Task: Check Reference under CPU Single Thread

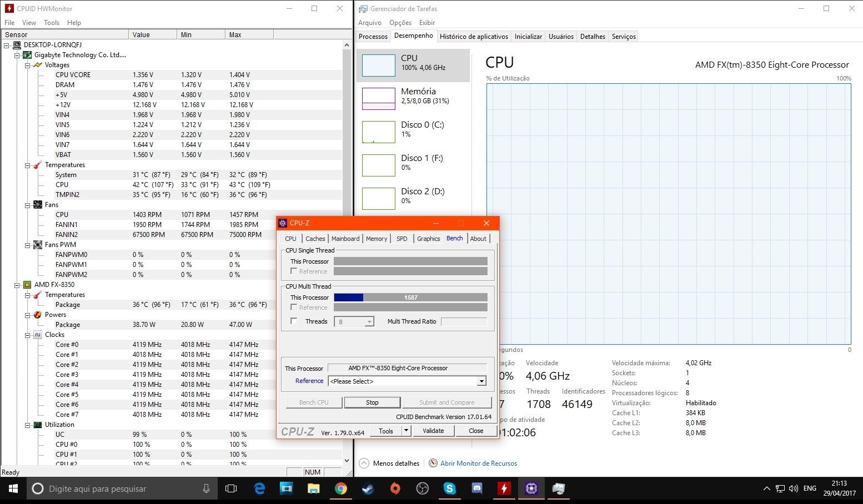Action: click(x=294, y=271)
